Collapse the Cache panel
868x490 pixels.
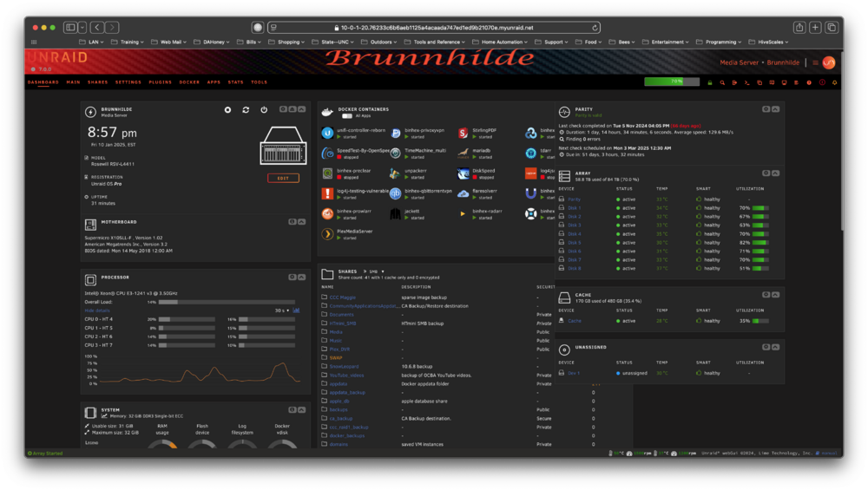(775, 295)
